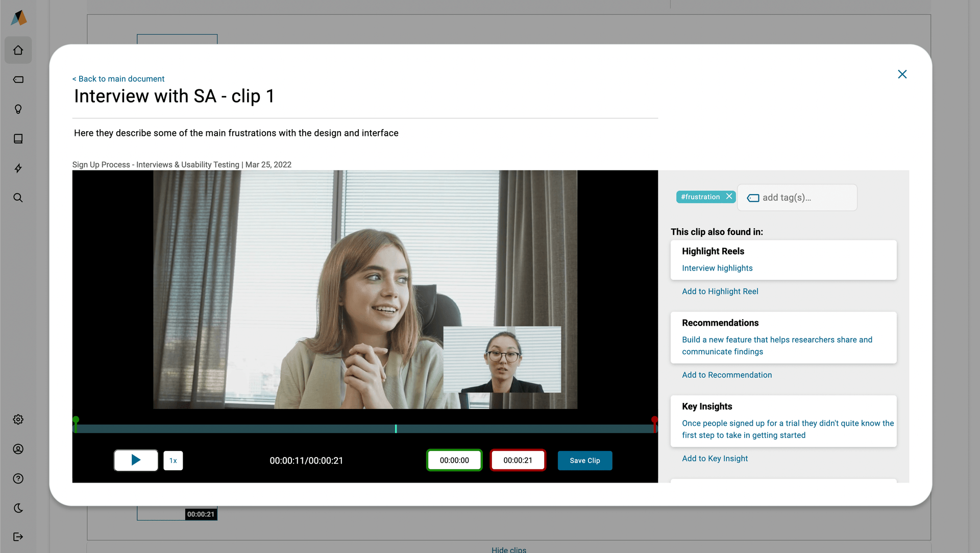Screen dimensions: 980x553
Task: Click Add to Key Insight option
Action: pos(715,458)
